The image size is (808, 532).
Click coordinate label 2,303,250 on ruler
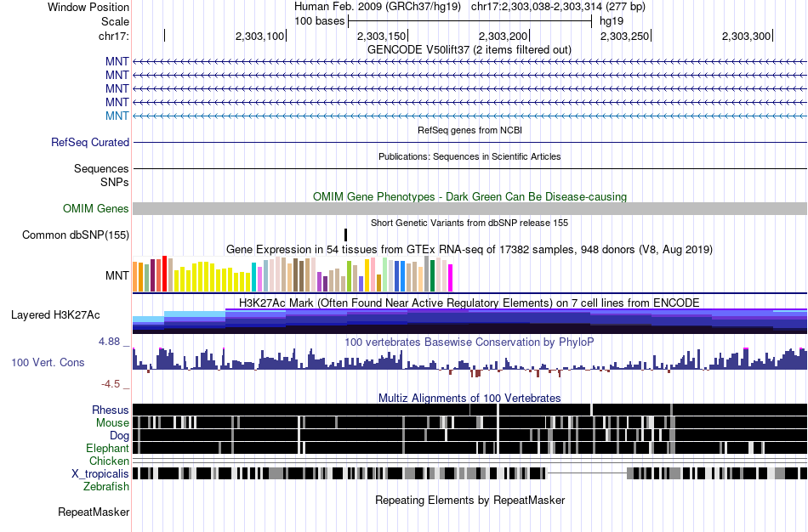[624, 36]
